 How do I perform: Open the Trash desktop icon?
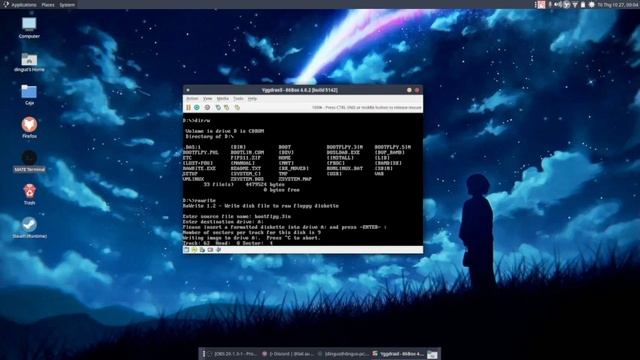[x=29, y=194]
